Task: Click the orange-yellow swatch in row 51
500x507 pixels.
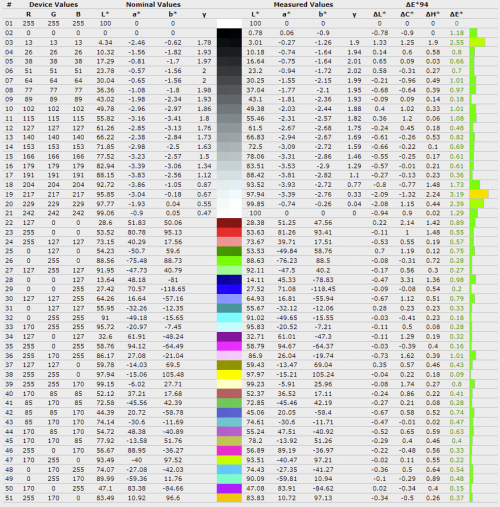Action: coord(229,498)
